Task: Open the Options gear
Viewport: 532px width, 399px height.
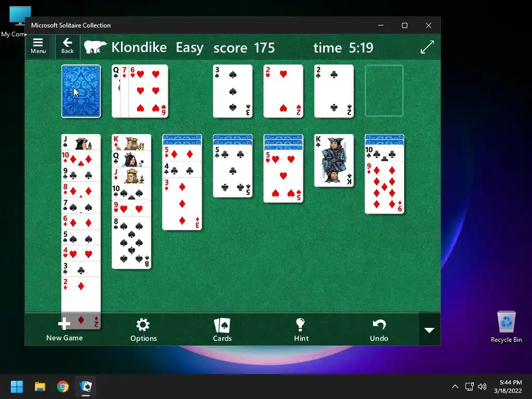Action: point(143,329)
